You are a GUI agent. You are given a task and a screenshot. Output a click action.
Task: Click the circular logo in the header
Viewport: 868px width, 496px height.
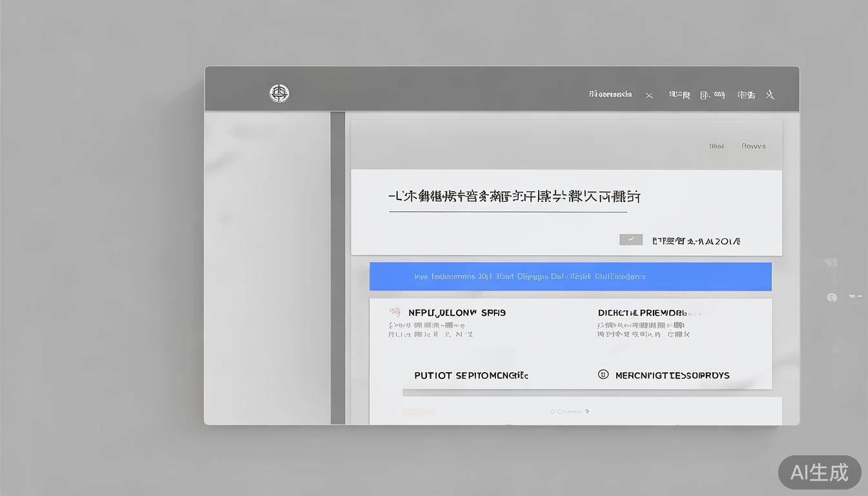coord(279,94)
